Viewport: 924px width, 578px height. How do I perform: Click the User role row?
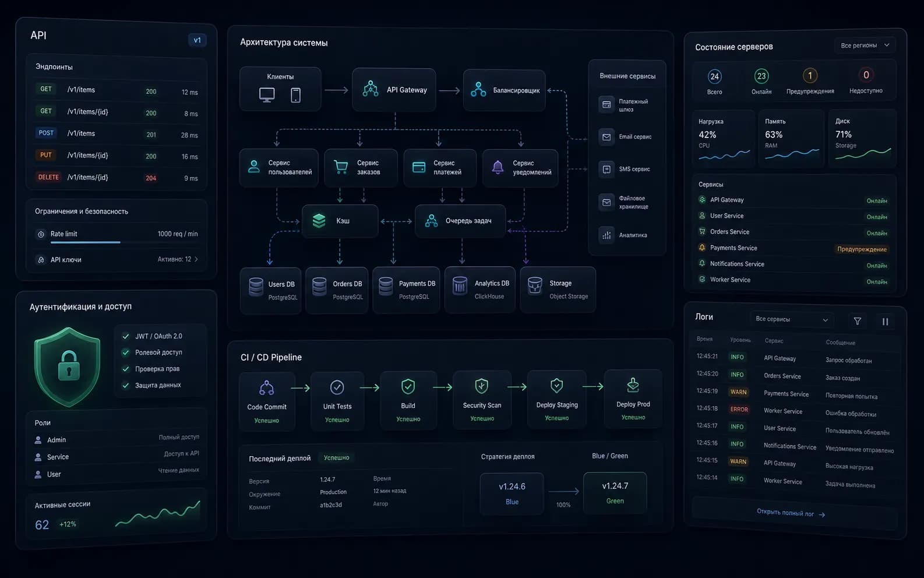click(117, 473)
